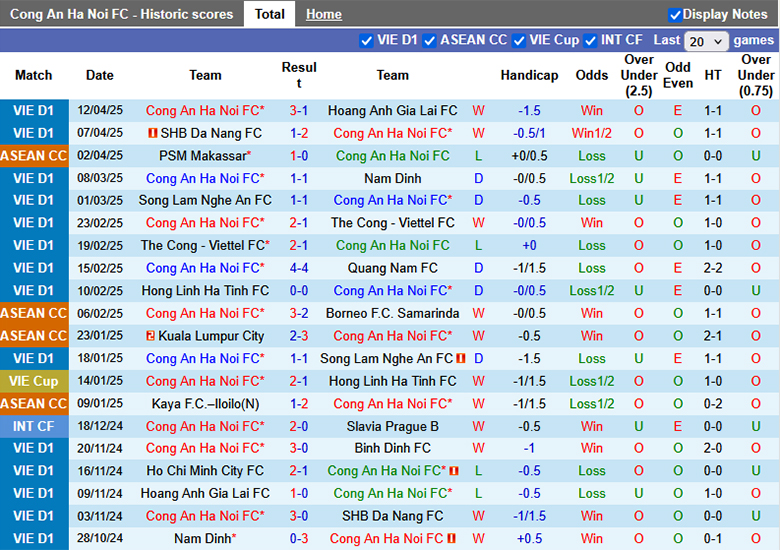Uncheck the ASEAN CC filter
Viewport: 780px width, 550px height.
[x=429, y=41]
